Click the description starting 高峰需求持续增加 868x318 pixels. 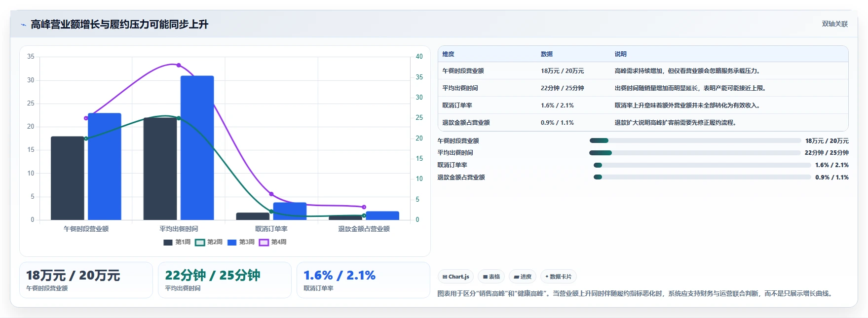tap(688, 71)
